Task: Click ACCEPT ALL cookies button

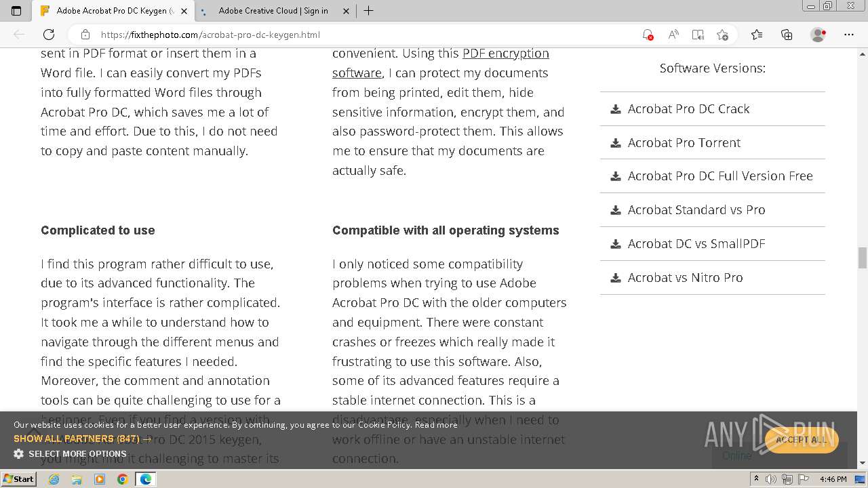Action: point(802,439)
